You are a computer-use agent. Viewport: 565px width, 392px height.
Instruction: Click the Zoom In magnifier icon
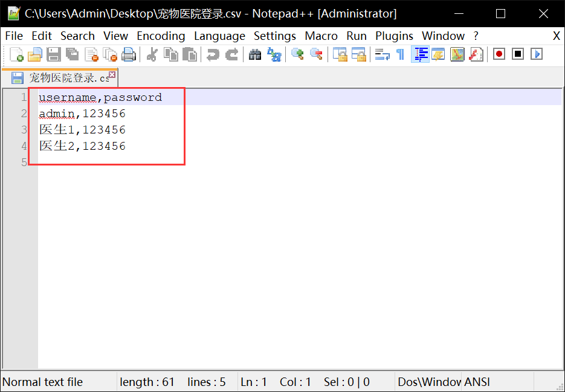[297, 54]
